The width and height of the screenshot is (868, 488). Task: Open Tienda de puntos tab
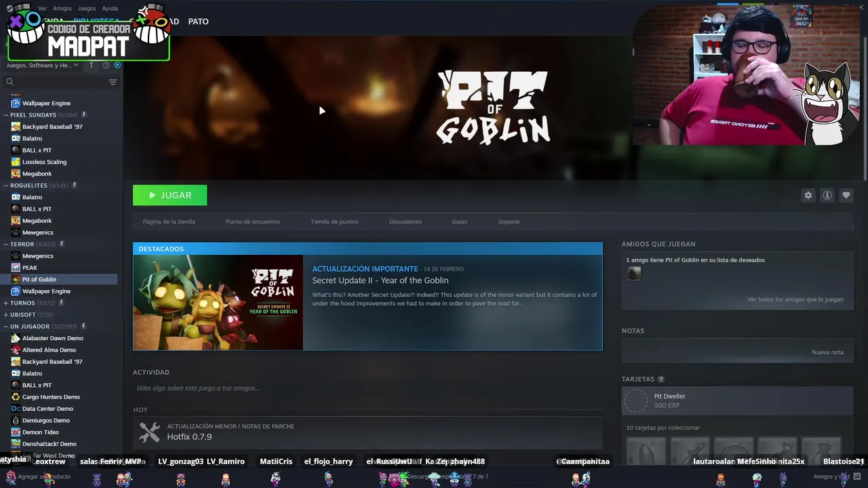click(x=334, y=222)
